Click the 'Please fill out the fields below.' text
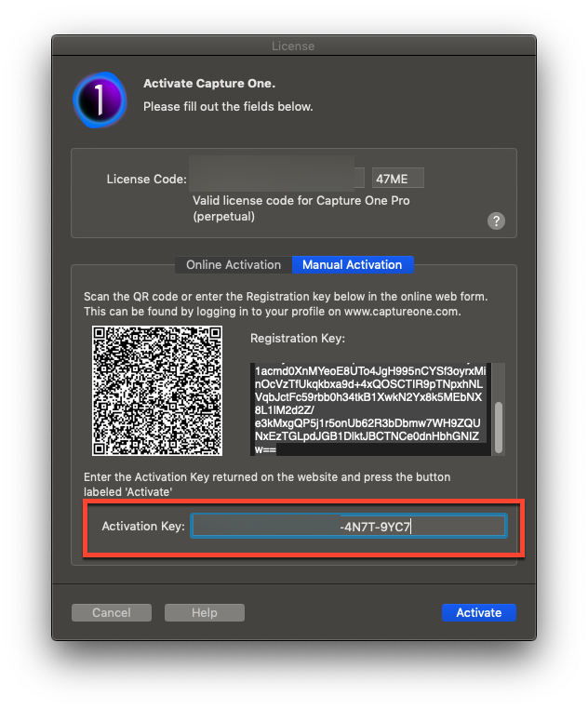Image resolution: width=588 pixels, height=709 pixels. (x=228, y=107)
